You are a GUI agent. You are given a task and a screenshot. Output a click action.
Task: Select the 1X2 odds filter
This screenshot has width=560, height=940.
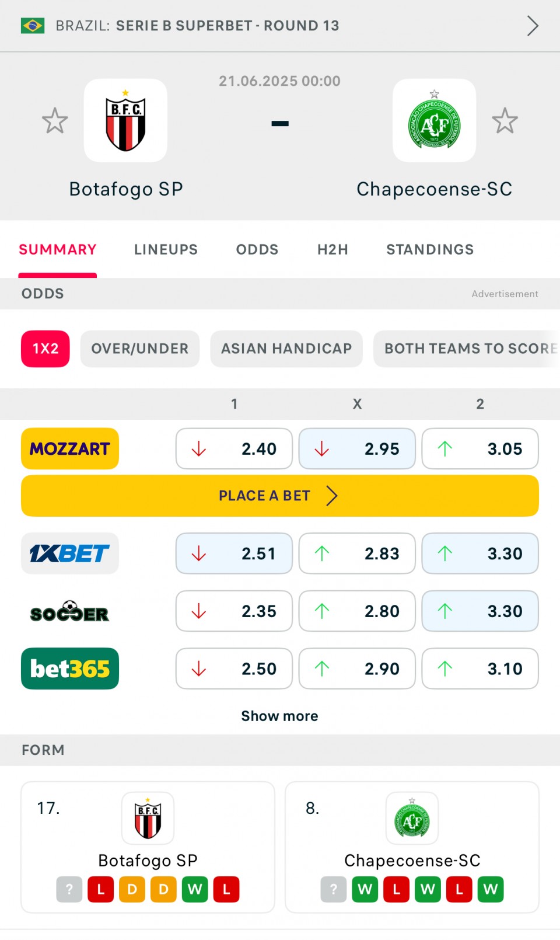click(45, 349)
